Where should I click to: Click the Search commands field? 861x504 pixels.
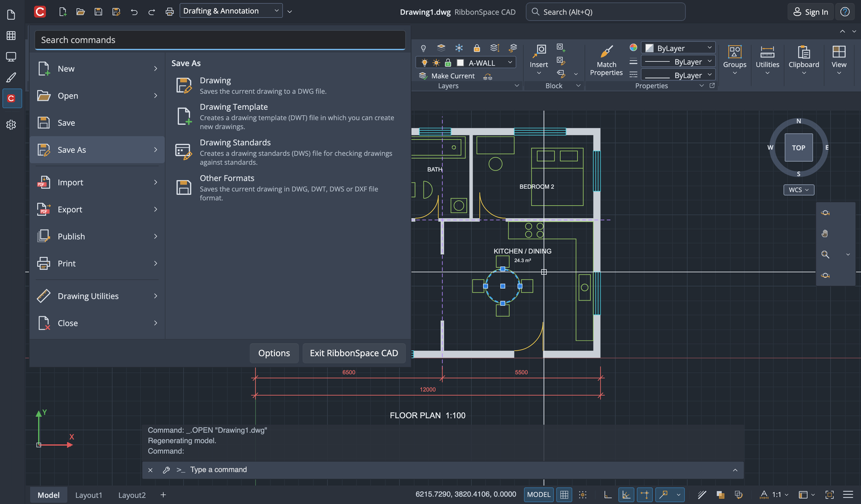point(220,40)
